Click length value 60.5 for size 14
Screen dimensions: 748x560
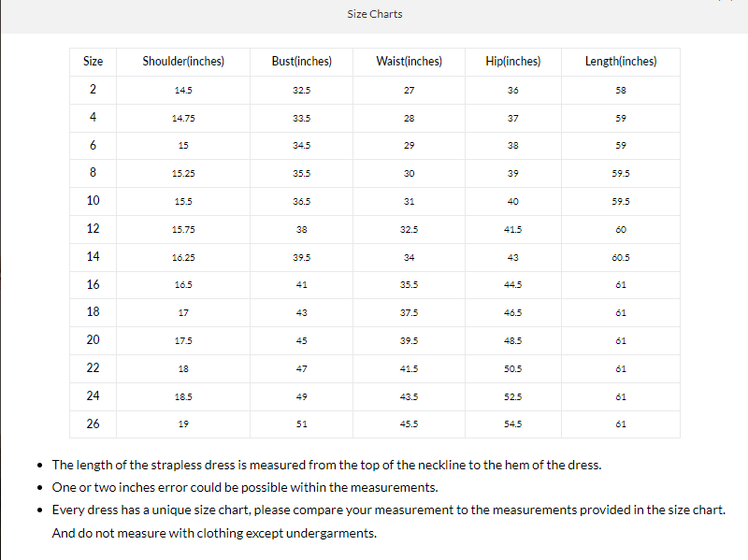pyautogui.click(x=621, y=257)
